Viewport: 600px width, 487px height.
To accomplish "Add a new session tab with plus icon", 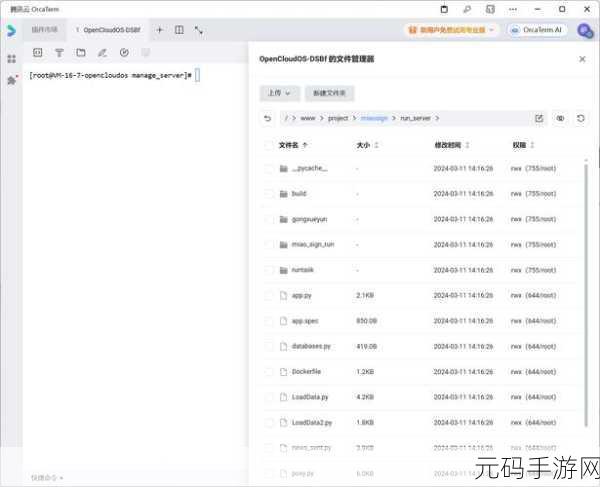I will [160, 30].
